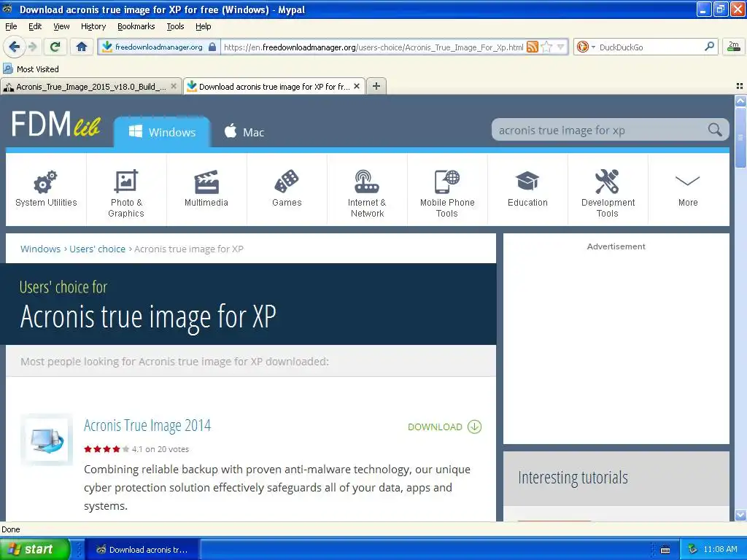Bookmark this page with the star icon
This screenshot has width=747, height=560.
(x=546, y=47)
